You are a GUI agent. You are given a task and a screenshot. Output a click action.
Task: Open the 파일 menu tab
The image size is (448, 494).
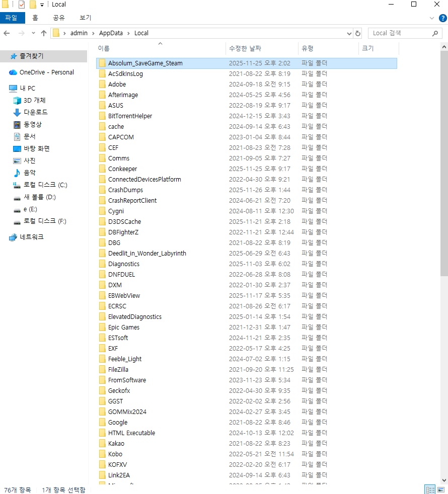(11, 18)
